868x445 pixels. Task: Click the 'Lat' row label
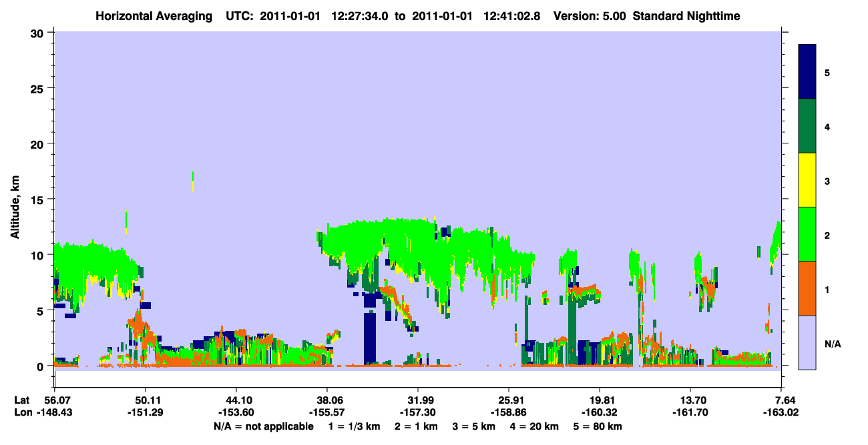tap(22, 400)
